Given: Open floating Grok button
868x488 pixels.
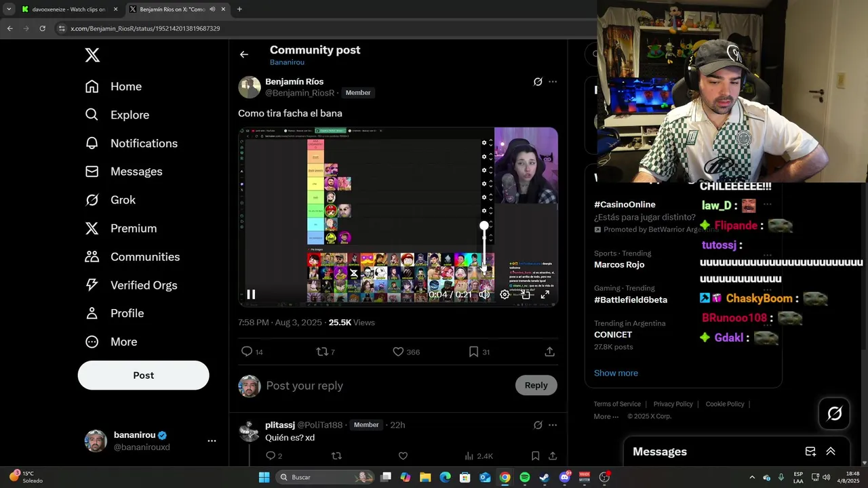Looking at the screenshot, I should (835, 413).
